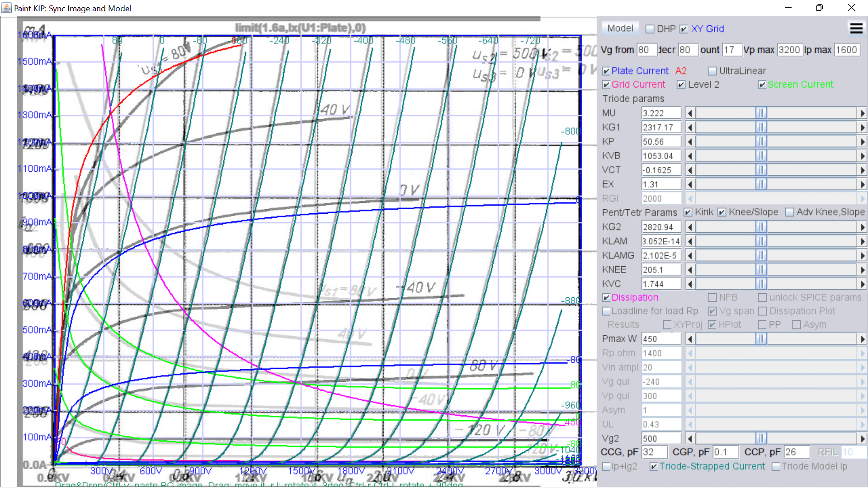868x488 pixels.
Task: Enable Loadline for load Rp checkbox
Action: pyautogui.click(x=607, y=311)
